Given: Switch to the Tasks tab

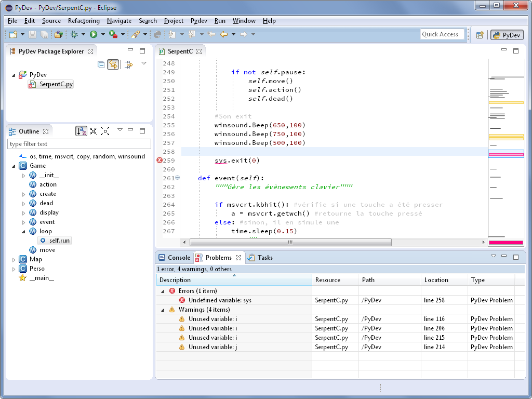Looking at the screenshot, I should coord(260,258).
